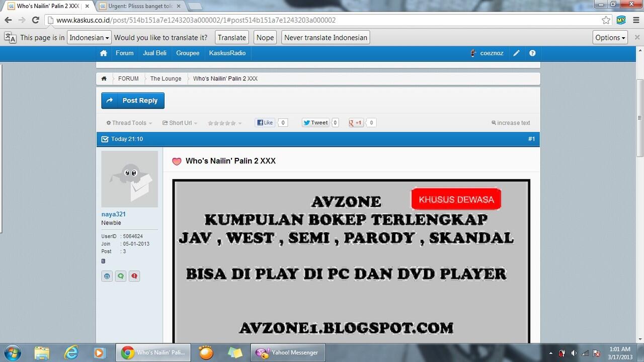Expand the Thread Tools dropdown
The image size is (644, 362).
129,123
